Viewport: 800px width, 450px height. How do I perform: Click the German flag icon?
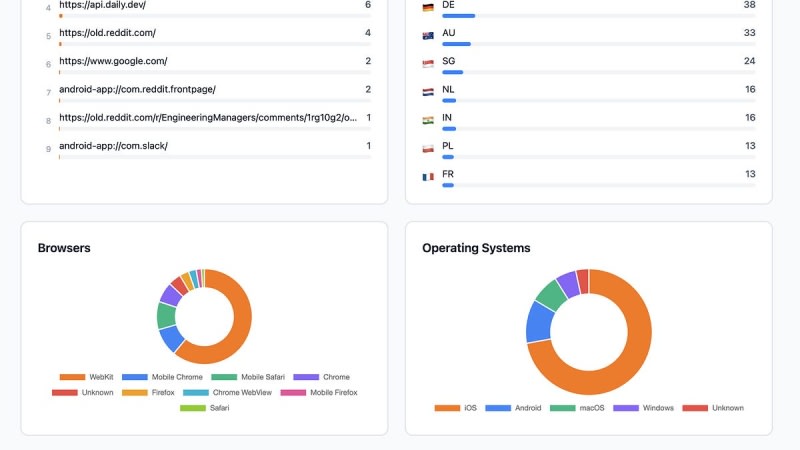(x=428, y=7)
